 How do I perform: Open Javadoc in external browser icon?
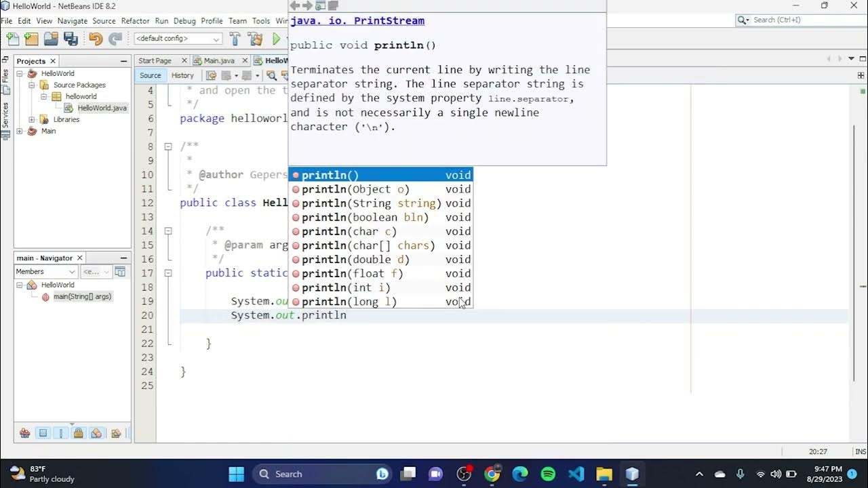pyautogui.click(x=320, y=5)
